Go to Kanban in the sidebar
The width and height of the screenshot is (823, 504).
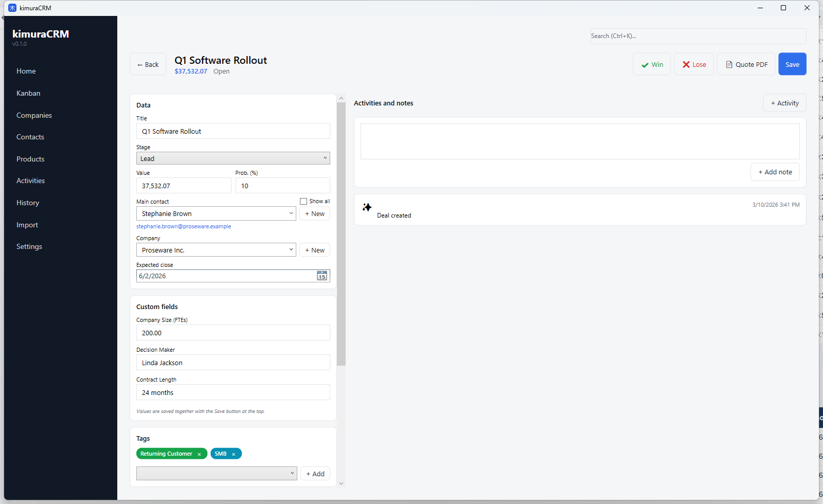28,93
